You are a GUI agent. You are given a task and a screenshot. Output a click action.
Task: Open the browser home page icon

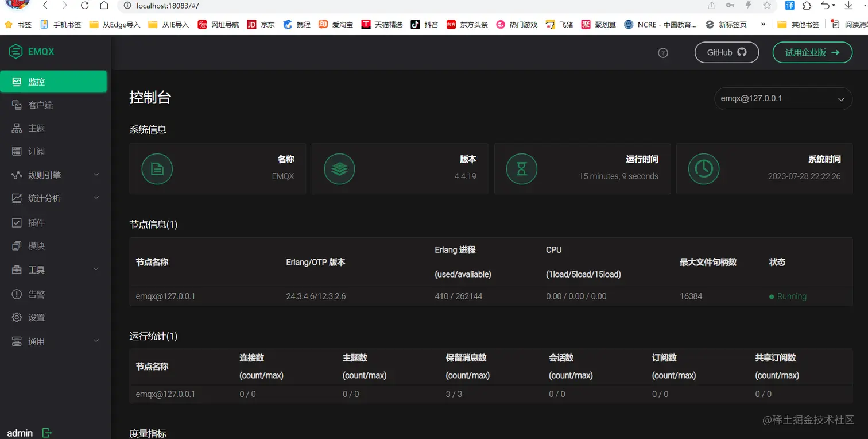click(104, 5)
